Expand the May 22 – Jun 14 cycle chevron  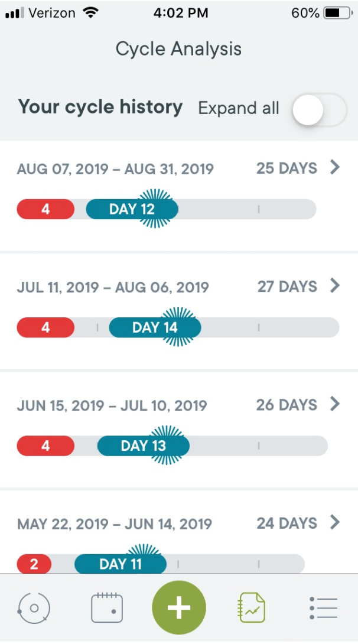point(335,522)
